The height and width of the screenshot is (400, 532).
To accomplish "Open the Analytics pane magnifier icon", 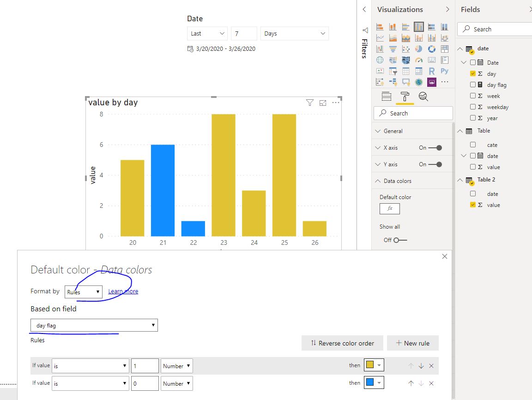I will pos(423,97).
